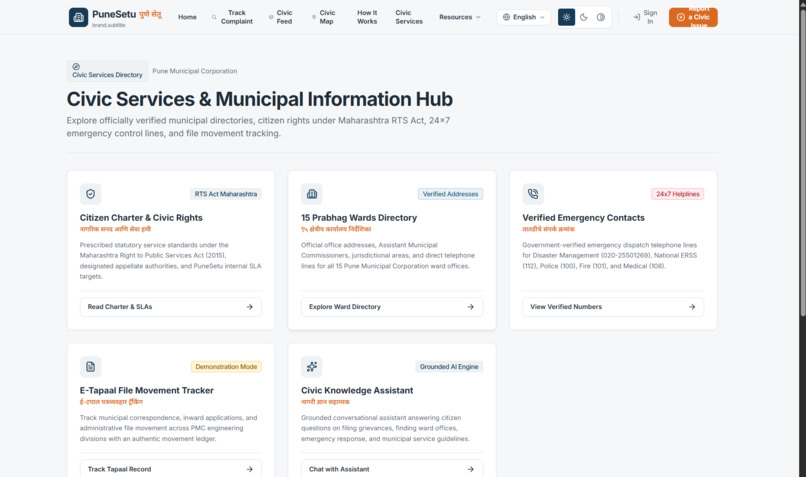
Task: Open Civic Map nav item
Action: coord(323,17)
